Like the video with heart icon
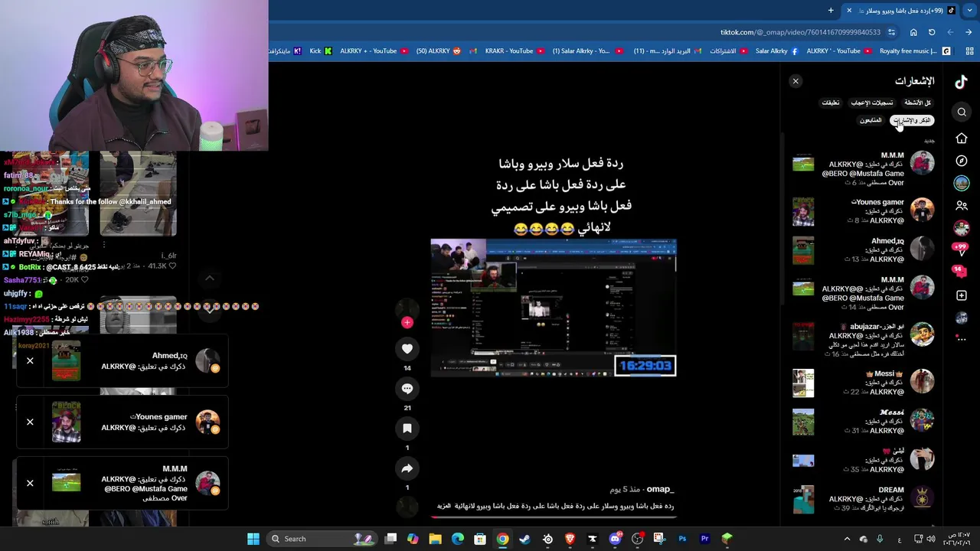 tap(407, 349)
